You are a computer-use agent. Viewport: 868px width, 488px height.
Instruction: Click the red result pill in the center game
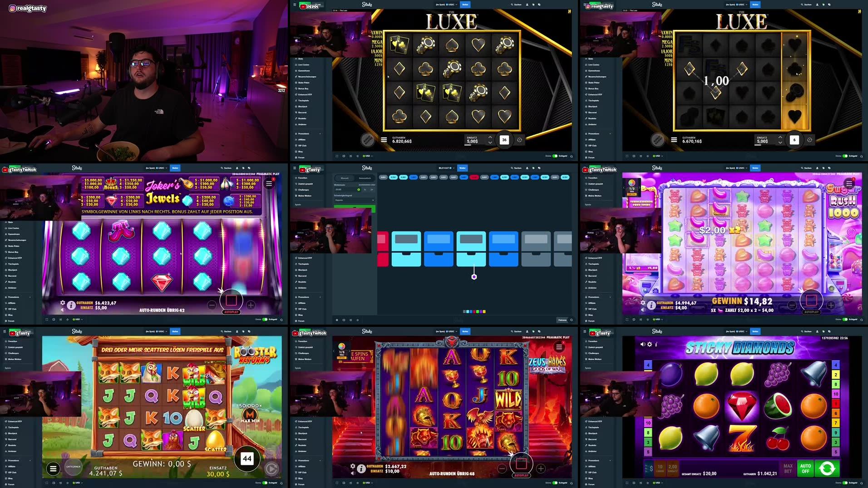click(474, 177)
